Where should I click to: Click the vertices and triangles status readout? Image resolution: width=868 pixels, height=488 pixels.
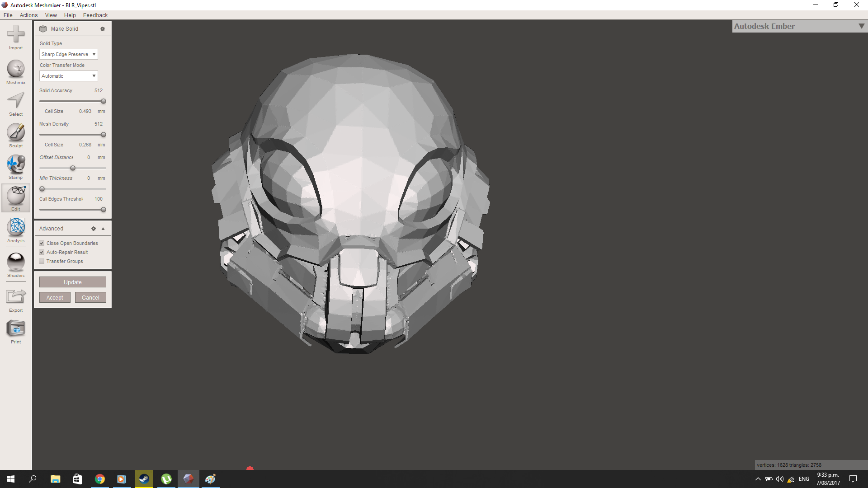pos(789,465)
